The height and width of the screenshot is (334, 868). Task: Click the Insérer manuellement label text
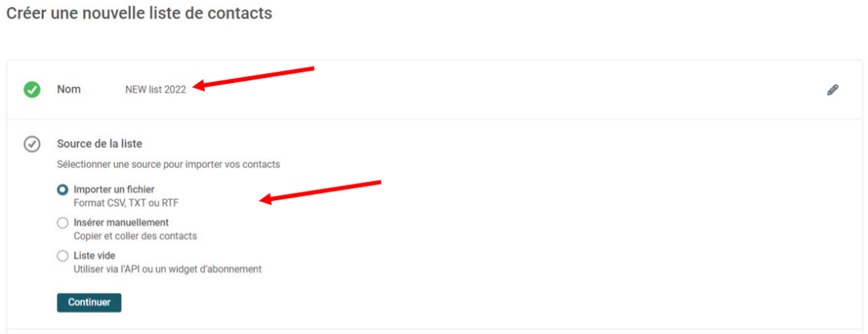pos(122,223)
